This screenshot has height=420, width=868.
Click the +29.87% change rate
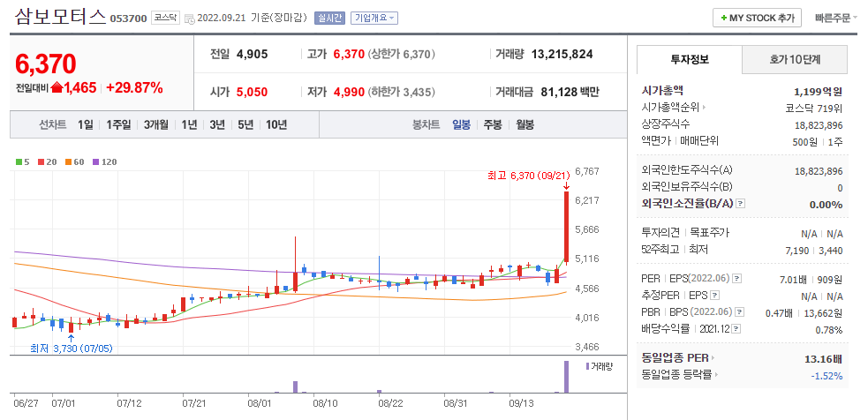134,87
